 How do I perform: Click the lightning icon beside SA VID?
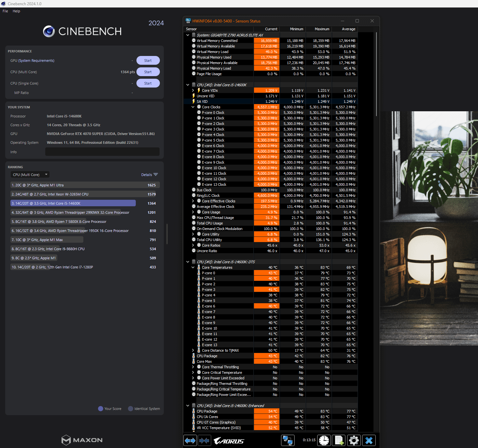[x=193, y=102]
